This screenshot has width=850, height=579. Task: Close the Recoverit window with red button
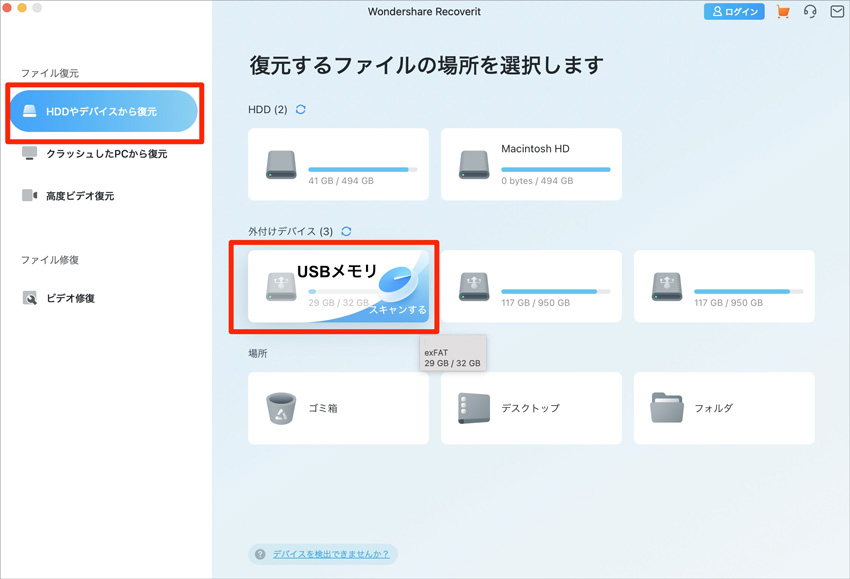[7, 8]
